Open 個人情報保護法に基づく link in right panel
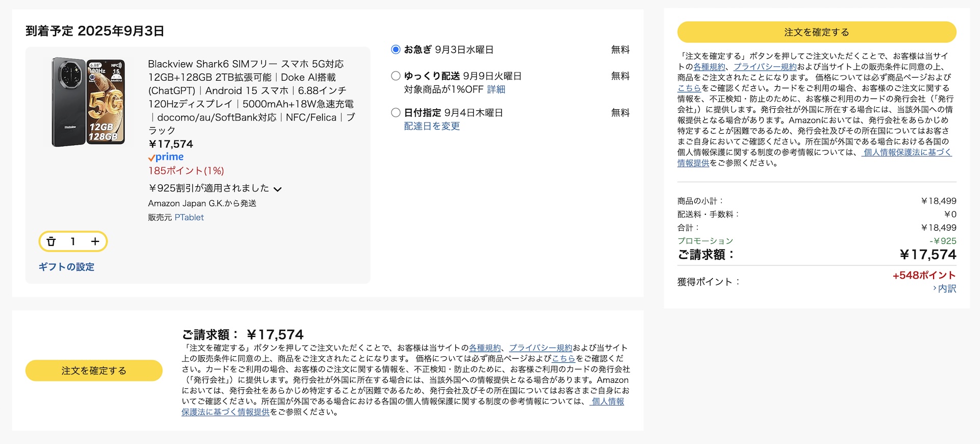This screenshot has height=444, width=980. click(x=906, y=152)
